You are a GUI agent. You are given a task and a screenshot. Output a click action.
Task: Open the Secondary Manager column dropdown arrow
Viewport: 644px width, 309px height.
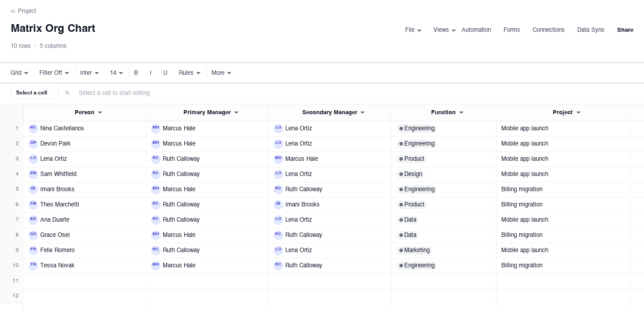(362, 113)
